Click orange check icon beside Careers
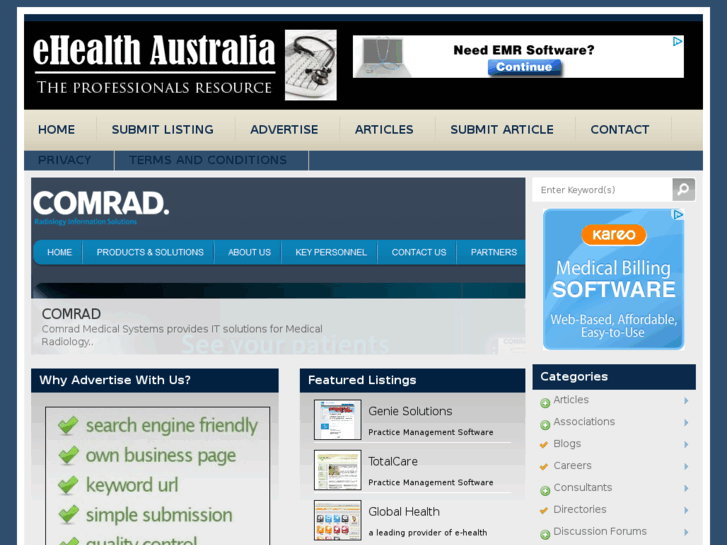Screen dimensions: 727x545 [x=544, y=467]
